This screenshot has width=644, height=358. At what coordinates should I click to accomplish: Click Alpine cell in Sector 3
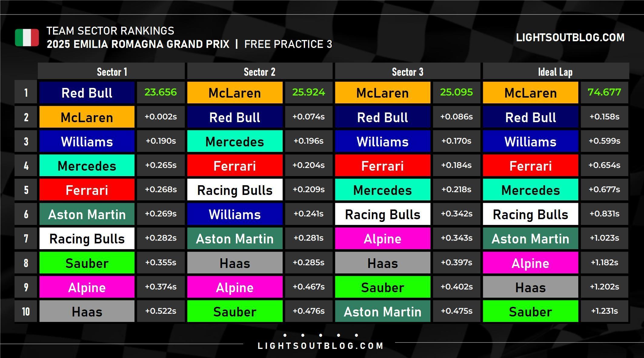tap(383, 239)
